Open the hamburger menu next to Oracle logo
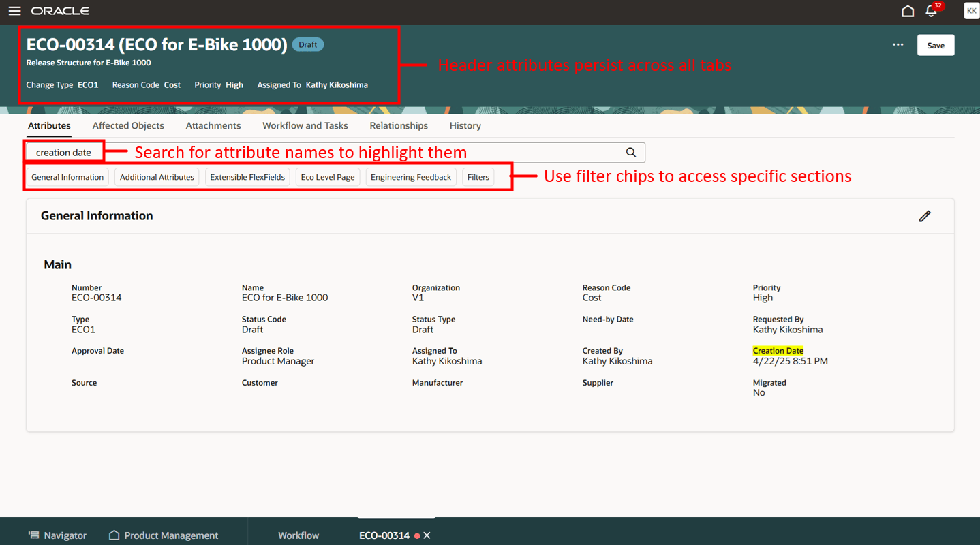 [x=14, y=11]
